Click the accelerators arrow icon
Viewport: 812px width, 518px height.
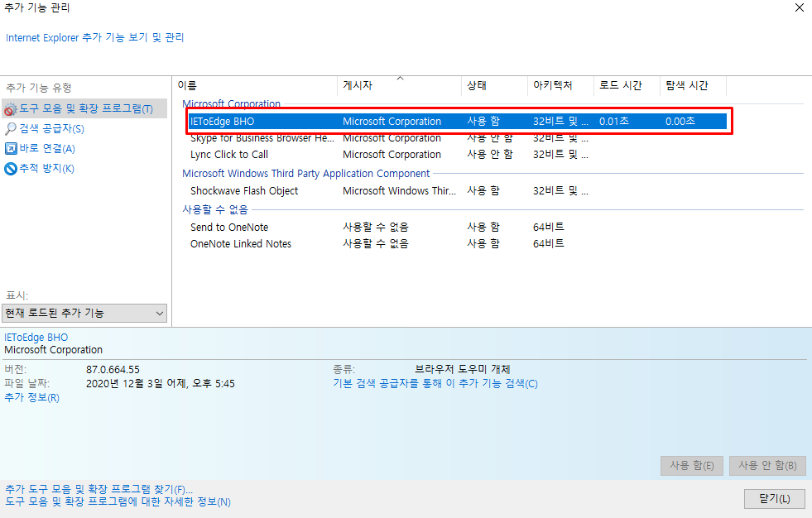(11, 148)
